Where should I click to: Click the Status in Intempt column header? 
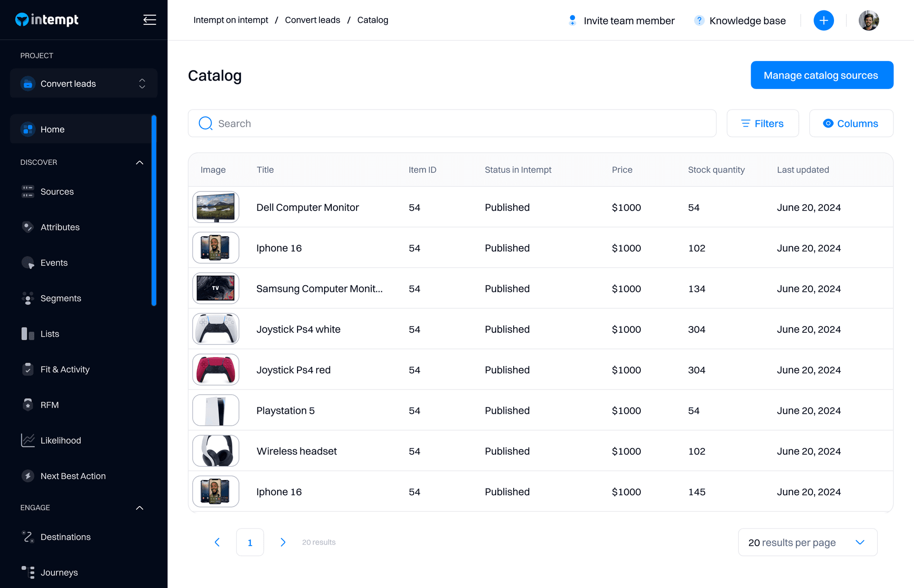point(518,169)
